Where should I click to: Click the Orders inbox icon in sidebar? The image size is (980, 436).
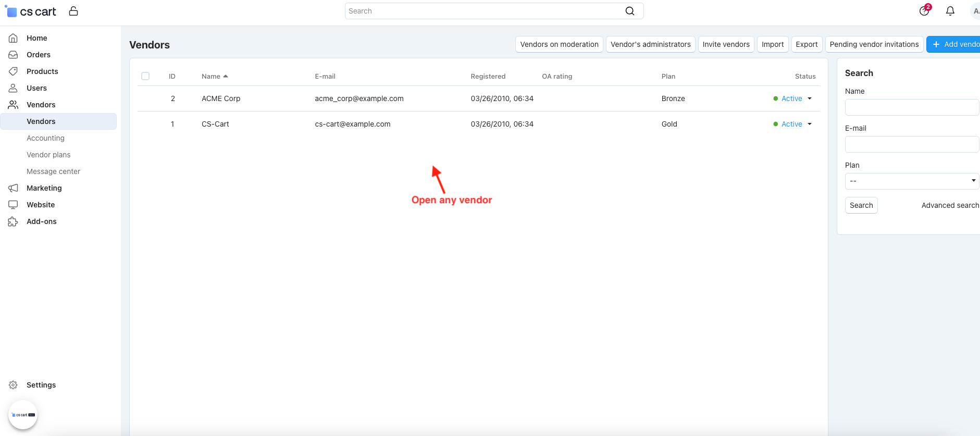[x=13, y=55]
